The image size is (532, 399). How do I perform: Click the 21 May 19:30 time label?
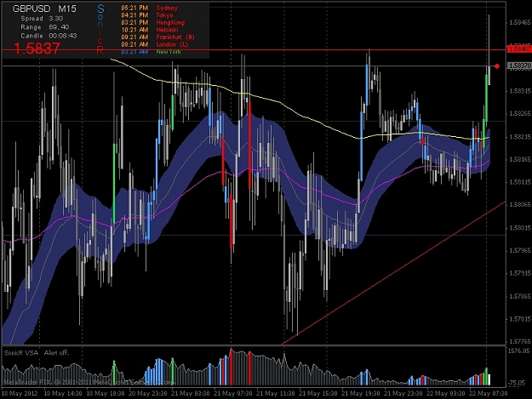pyautogui.click(x=360, y=394)
